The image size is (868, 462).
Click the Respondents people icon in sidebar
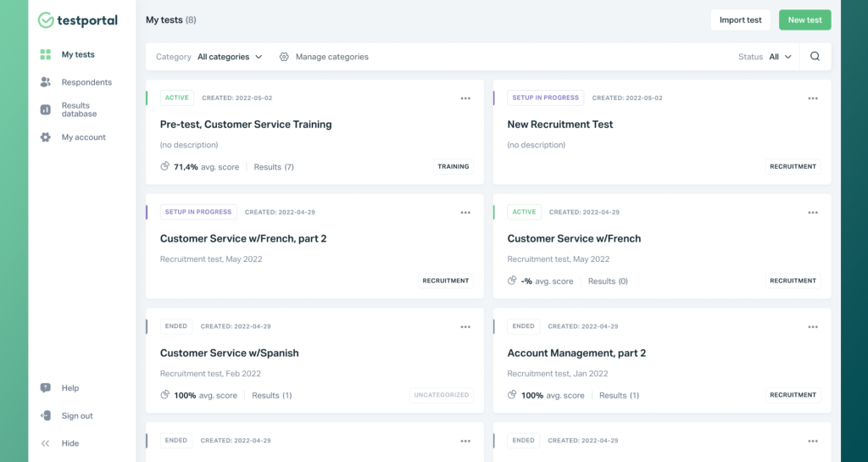tap(46, 82)
